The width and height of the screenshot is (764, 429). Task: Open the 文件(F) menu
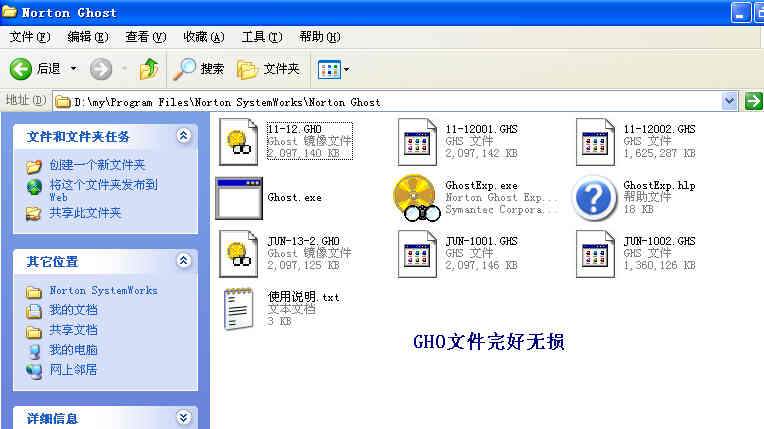30,37
